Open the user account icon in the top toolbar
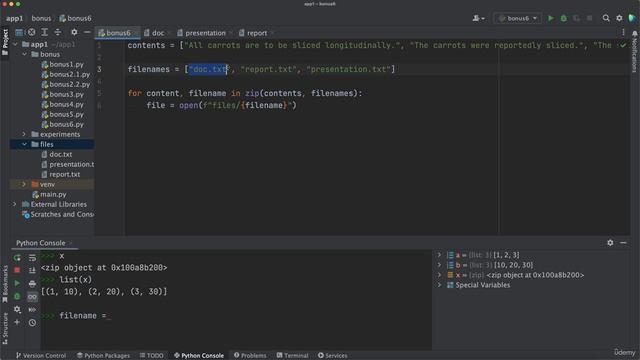The height and width of the screenshot is (360, 640). point(478,18)
